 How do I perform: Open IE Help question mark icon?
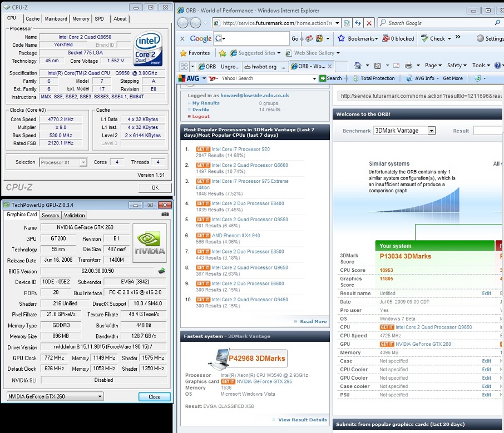point(497,66)
